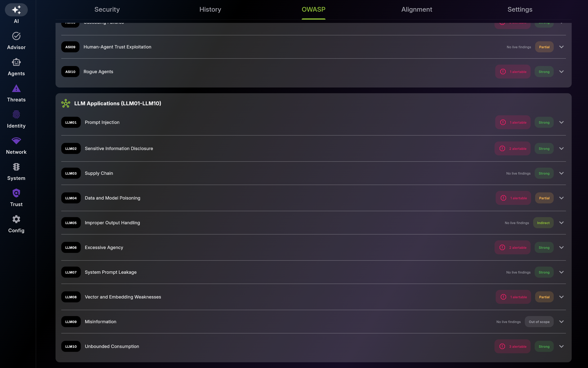Click alert icon in Excessive Agency row
The image size is (588, 368).
click(x=502, y=247)
